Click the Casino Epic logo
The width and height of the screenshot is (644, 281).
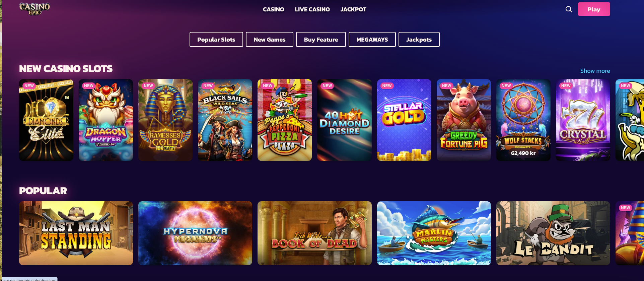coord(35,9)
